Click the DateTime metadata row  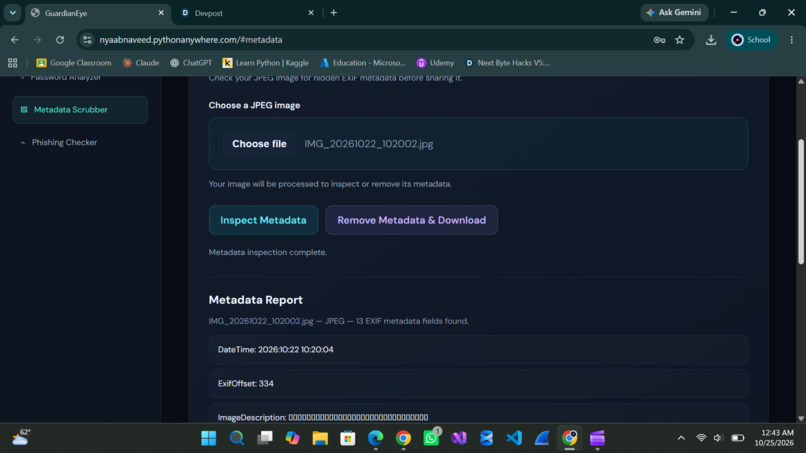(478, 350)
